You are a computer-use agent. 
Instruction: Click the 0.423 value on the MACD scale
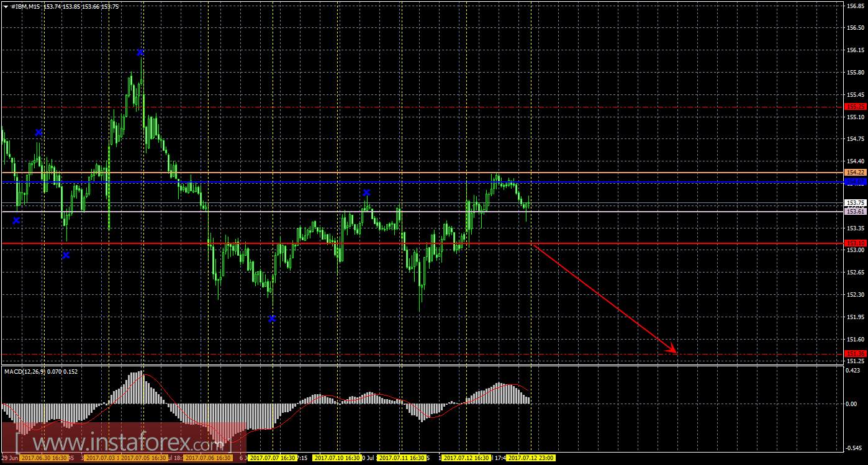tap(854, 370)
